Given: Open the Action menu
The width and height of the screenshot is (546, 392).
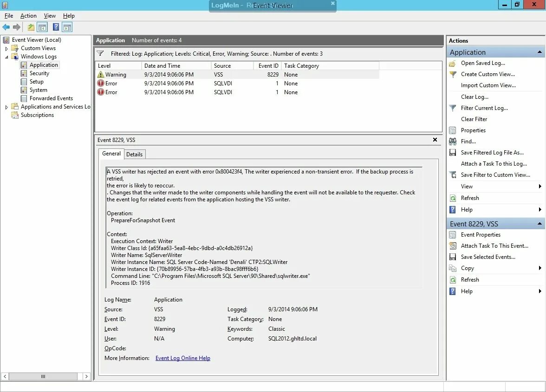Looking at the screenshot, I should point(28,16).
